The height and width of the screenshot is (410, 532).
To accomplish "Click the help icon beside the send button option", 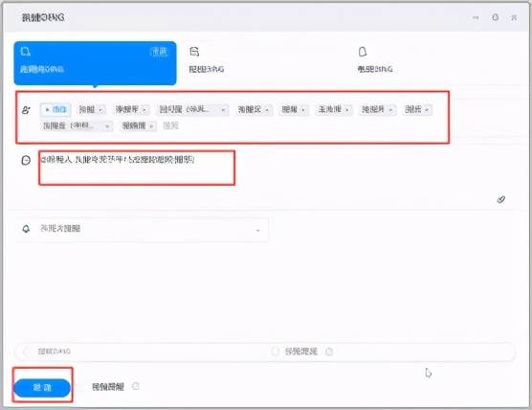I will pos(136,386).
